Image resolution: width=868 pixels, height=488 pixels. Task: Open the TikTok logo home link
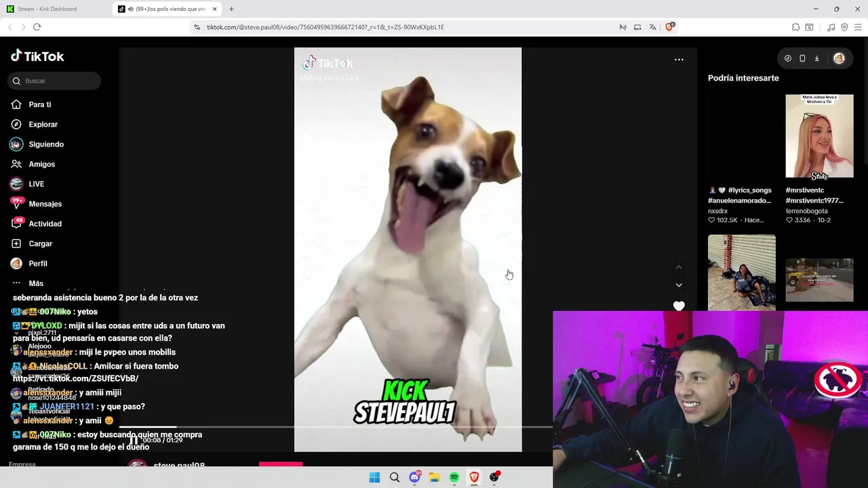point(37,56)
